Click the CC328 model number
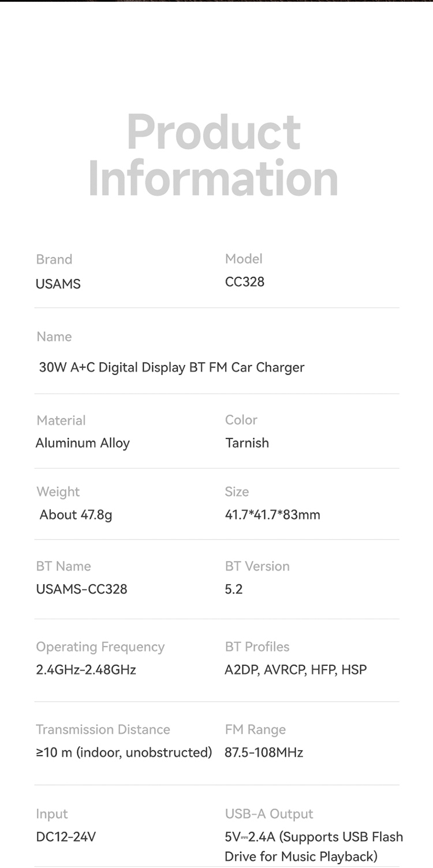Screen dimensions: 433x868 point(245,282)
